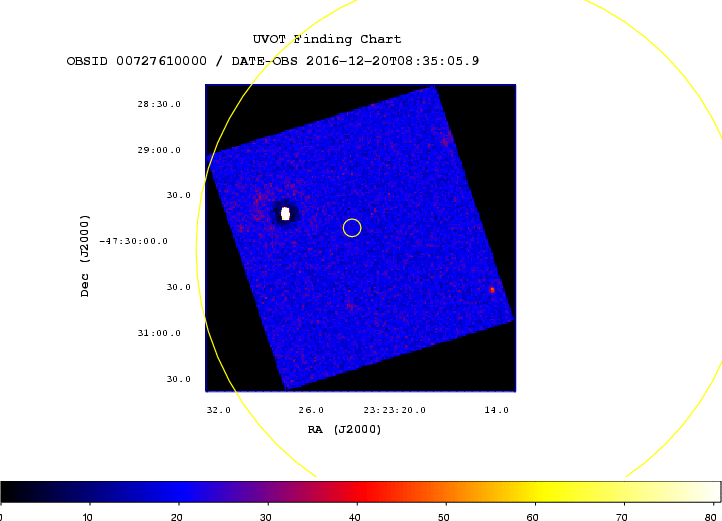Click the 28:30.0 declination tick label
The image size is (722, 521).
coord(159,104)
